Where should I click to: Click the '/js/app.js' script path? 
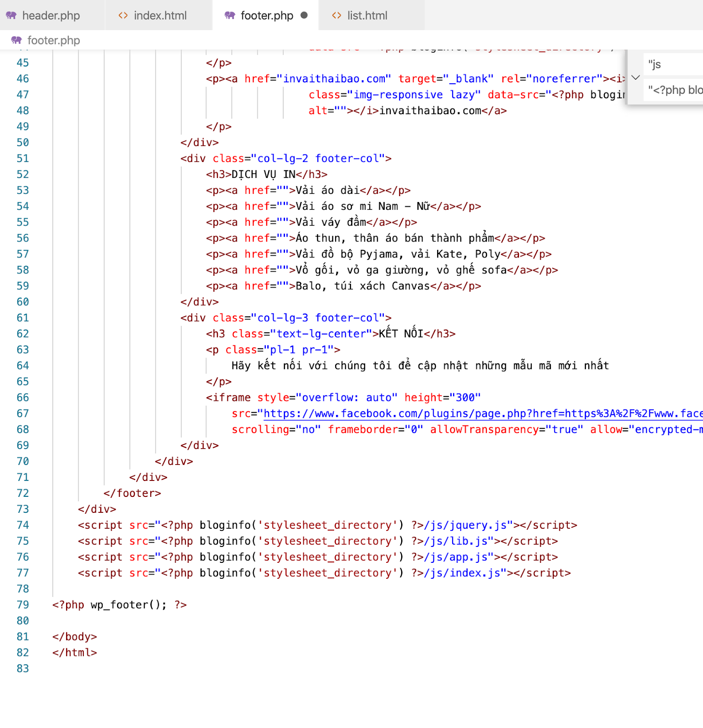click(456, 556)
